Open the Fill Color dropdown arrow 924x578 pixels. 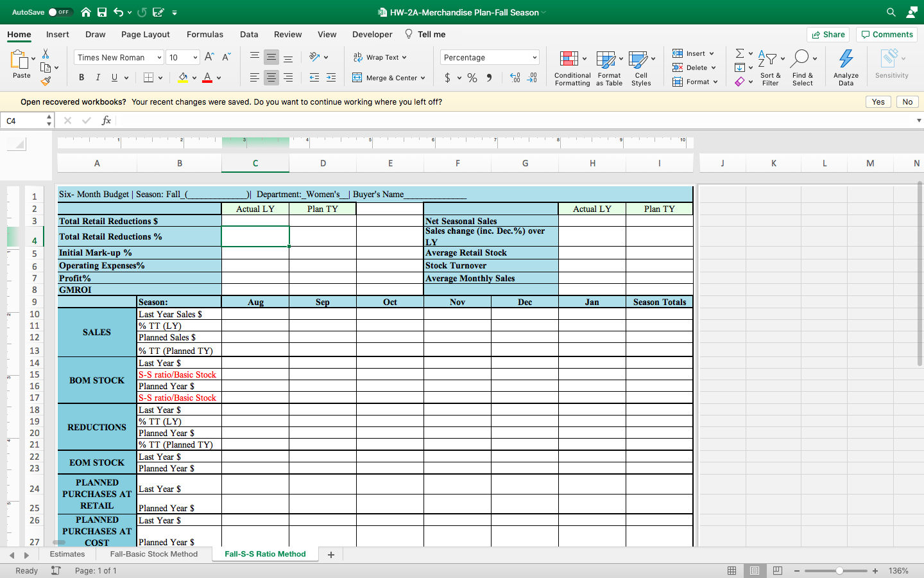click(193, 77)
